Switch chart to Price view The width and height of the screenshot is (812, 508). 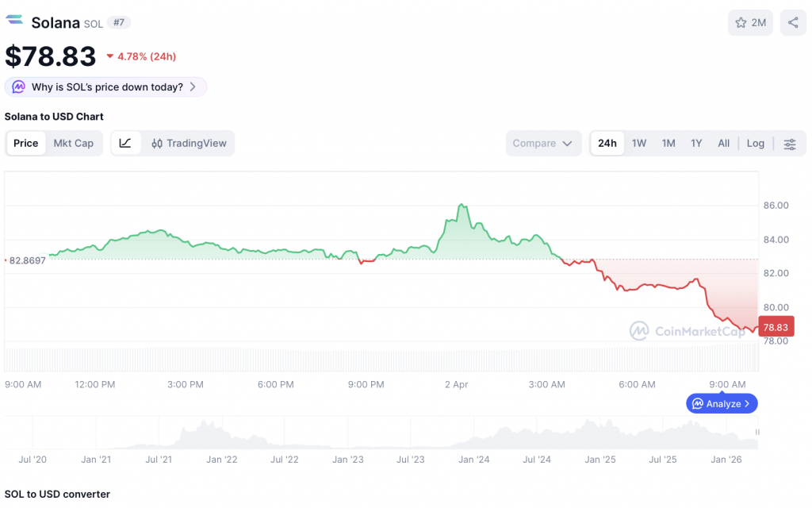(x=25, y=143)
